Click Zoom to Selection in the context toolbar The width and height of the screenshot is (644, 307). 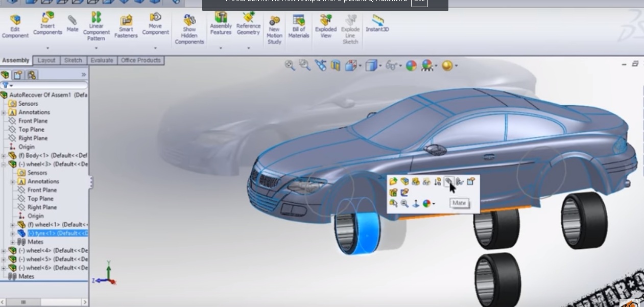(404, 203)
